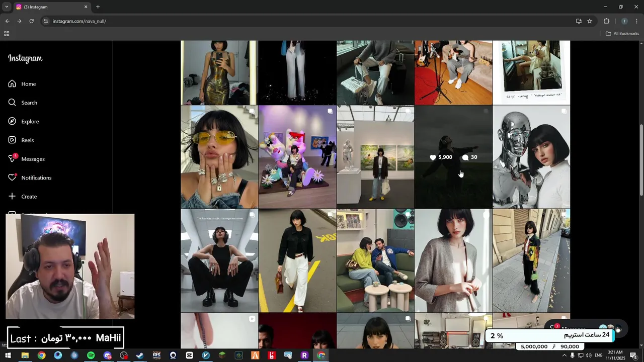The height and width of the screenshot is (362, 644).
Task: Open the volume control in tray
Action: (x=589, y=355)
